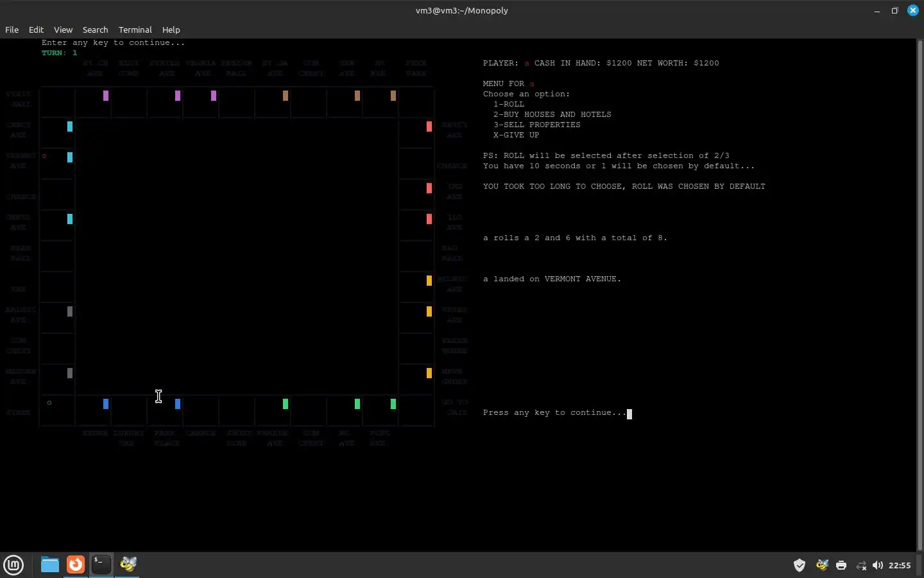
Task: Click the "3-SELL PROPERTIES" option text
Action: (537, 125)
